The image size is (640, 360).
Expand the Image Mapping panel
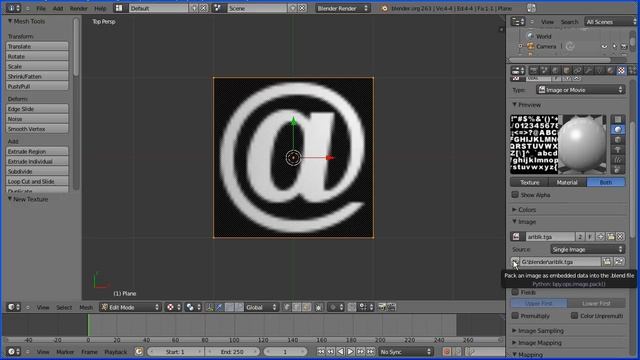pyautogui.click(x=537, y=343)
